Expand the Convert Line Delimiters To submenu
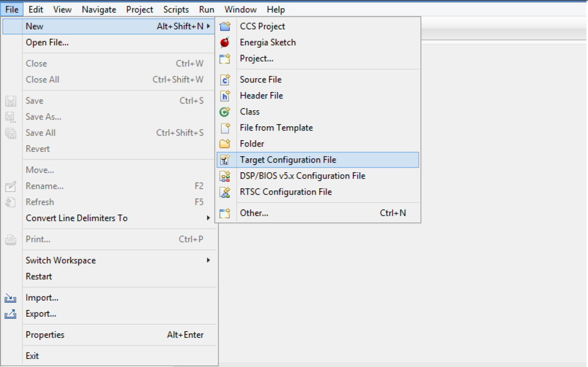The width and height of the screenshot is (588, 367). tap(76, 218)
